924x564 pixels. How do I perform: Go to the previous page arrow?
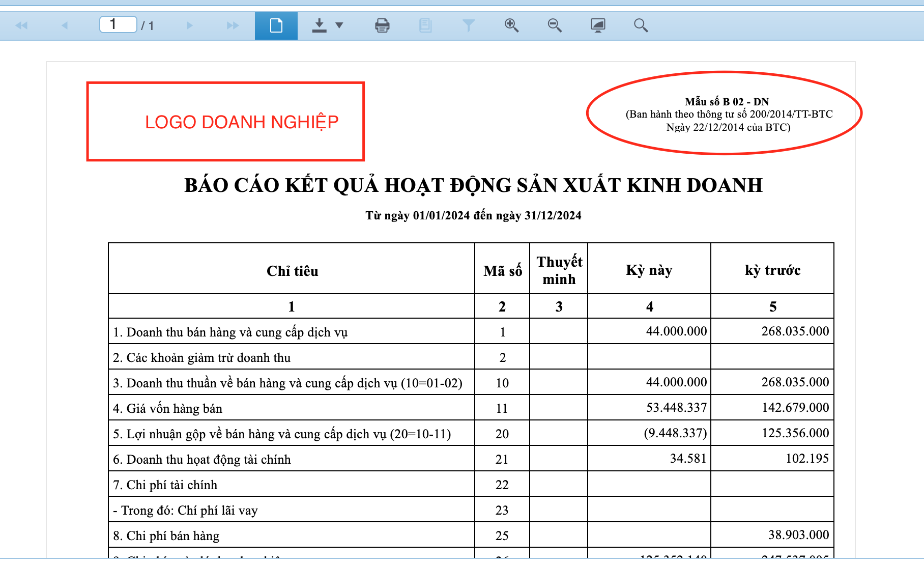(65, 25)
